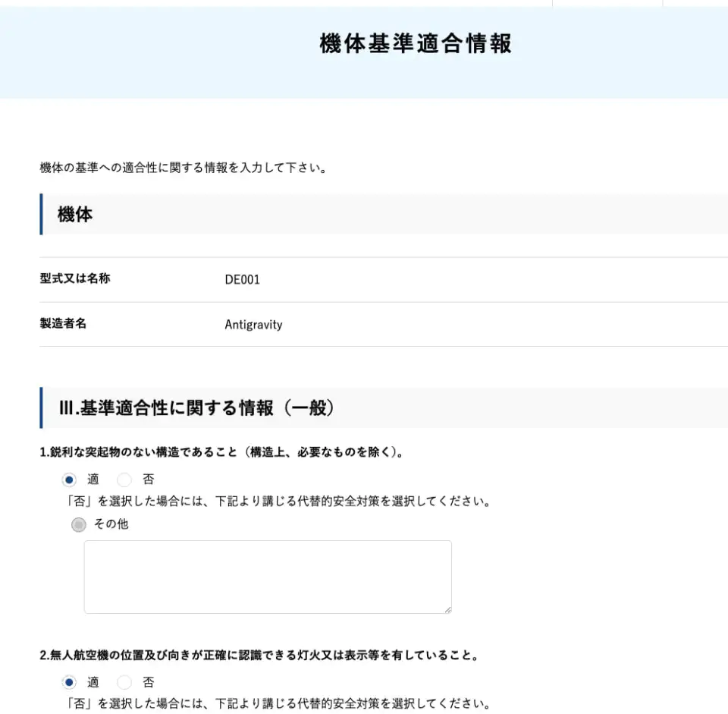This screenshot has height=714, width=728.
Task: Click the その他 option label text
Action: [111, 524]
